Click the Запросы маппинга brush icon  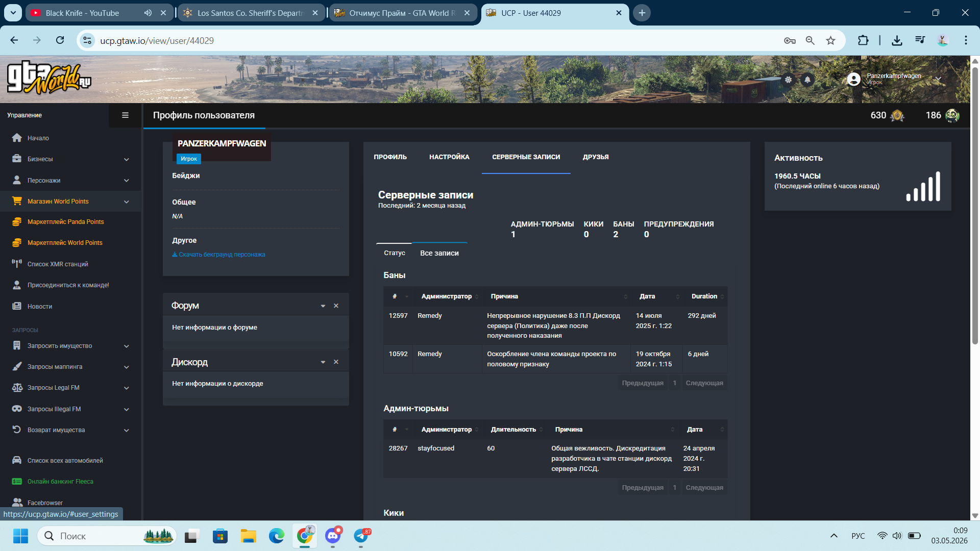click(x=17, y=366)
